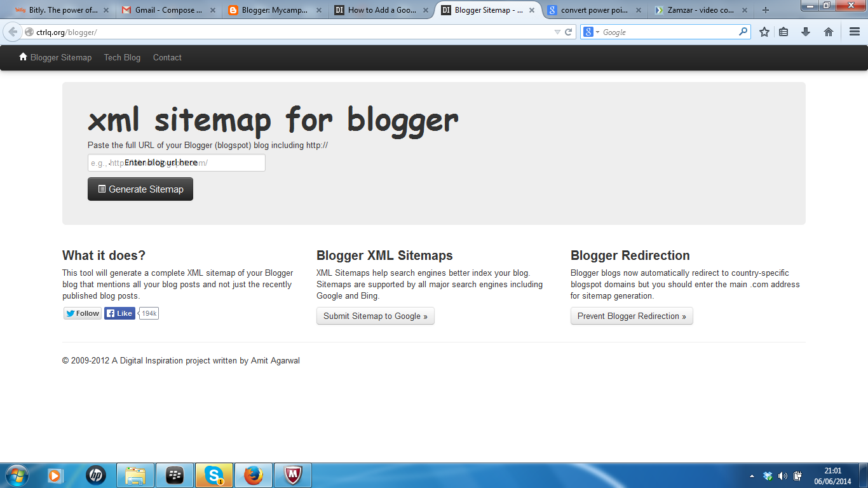Open a new tab with the plus button
Screen dimensions: 868x488
[x=766, y=10]
